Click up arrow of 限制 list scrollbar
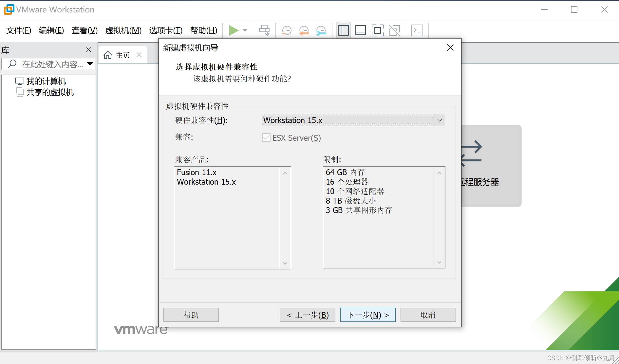Viewport: 619px width, 364px height. click(439, 173)
